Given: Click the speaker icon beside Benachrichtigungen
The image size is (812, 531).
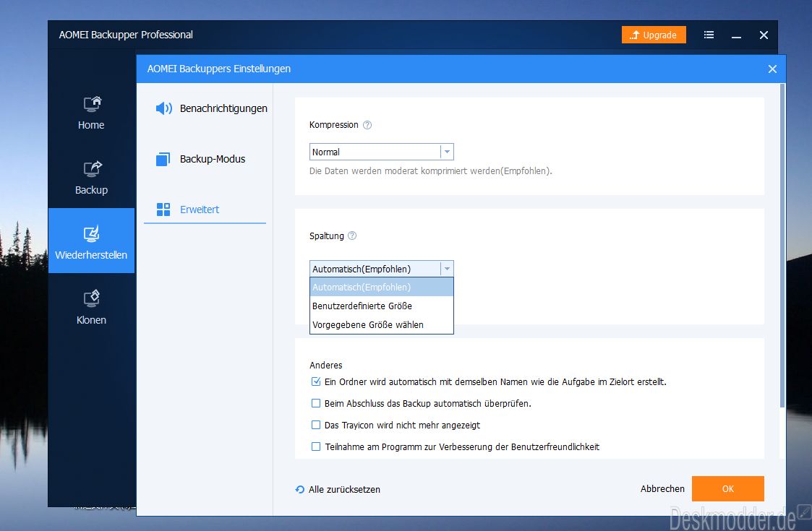Looking at the screenshot, I should [x=163, y=108].
